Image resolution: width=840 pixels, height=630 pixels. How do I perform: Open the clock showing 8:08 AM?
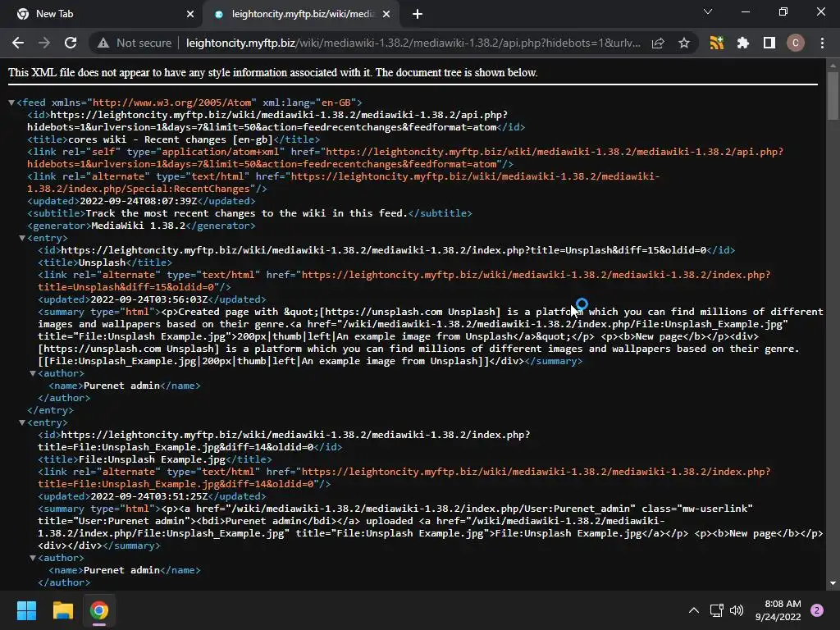(778, 610)
